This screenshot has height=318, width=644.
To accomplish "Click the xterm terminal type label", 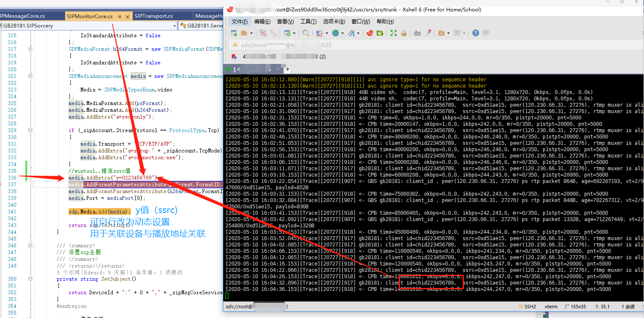I will tap(551, 306).
